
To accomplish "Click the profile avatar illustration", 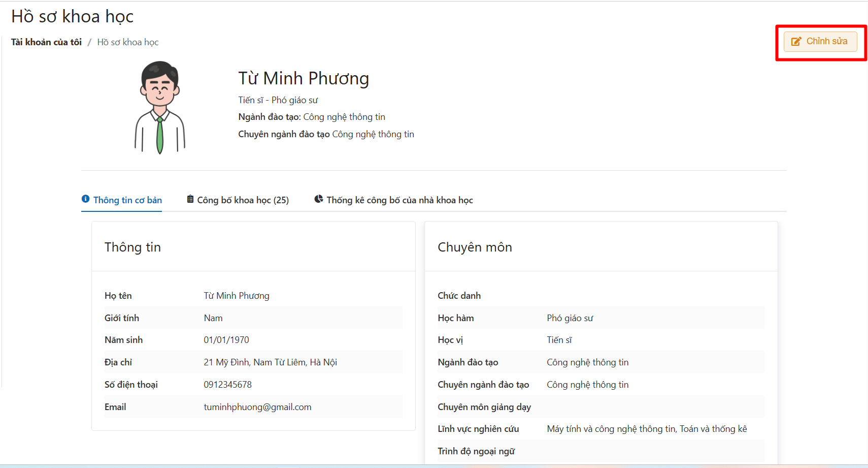I will click(160, 108).
